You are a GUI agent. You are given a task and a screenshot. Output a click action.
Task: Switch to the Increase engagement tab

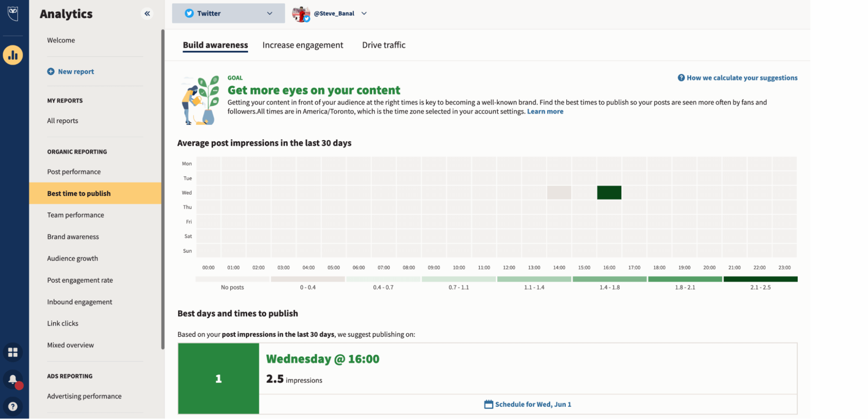tap(303, 45)
